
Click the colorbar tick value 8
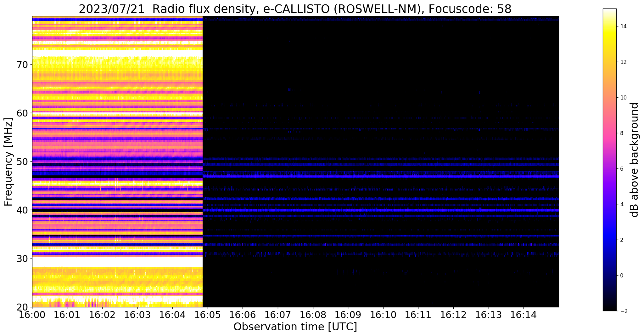pos(621,133)
